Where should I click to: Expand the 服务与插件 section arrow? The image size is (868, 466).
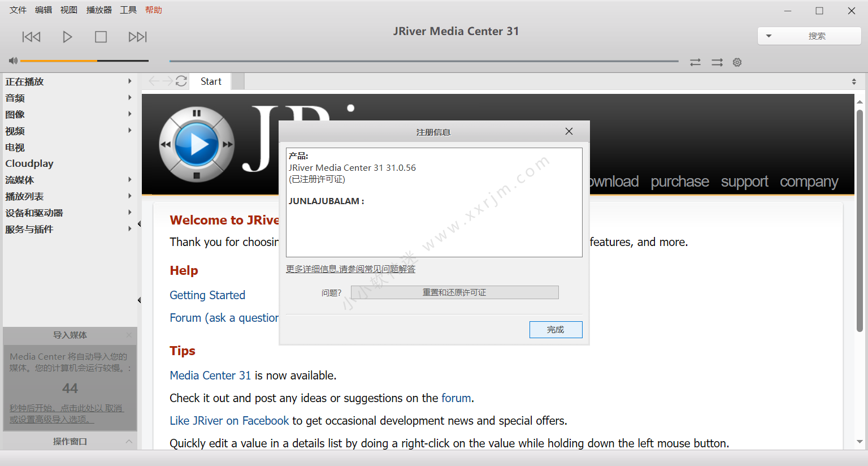[x=130, y=229]
